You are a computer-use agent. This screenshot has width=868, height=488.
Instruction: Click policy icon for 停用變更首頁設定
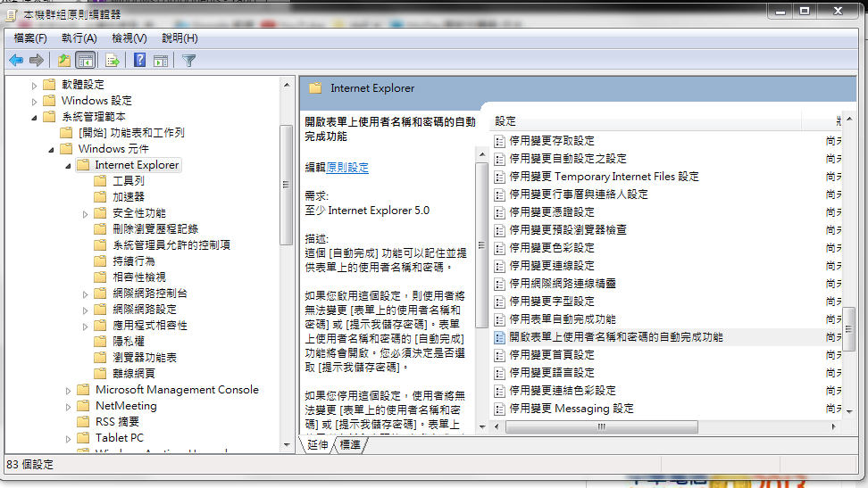pos(499,355)
